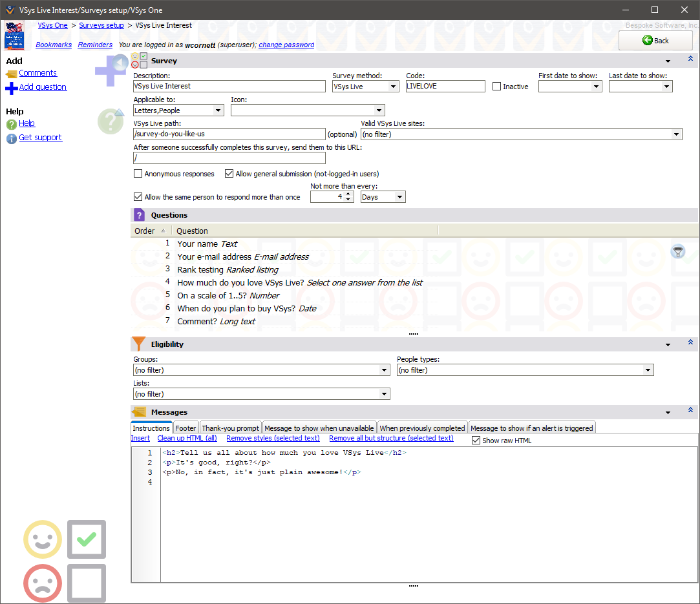Open the Survey method dropdown
Viewport: 700px width, 604px height.
393,87
